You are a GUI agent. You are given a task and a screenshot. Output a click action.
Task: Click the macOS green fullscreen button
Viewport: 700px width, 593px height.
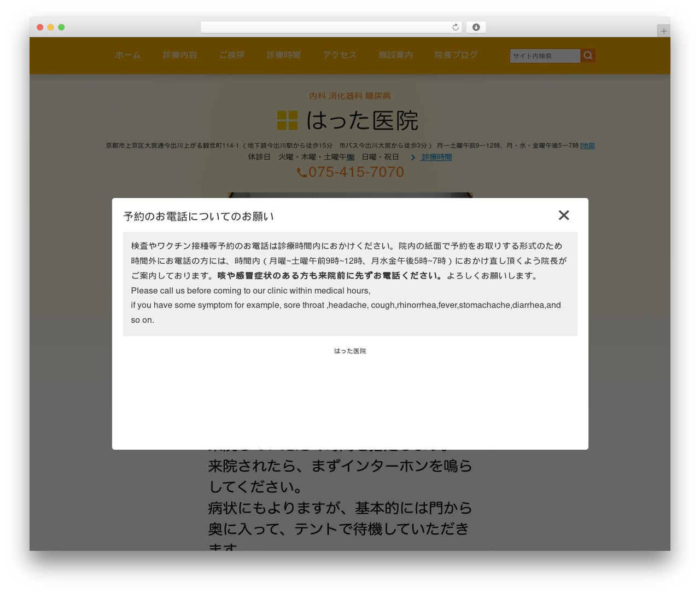tap(61, 27)
